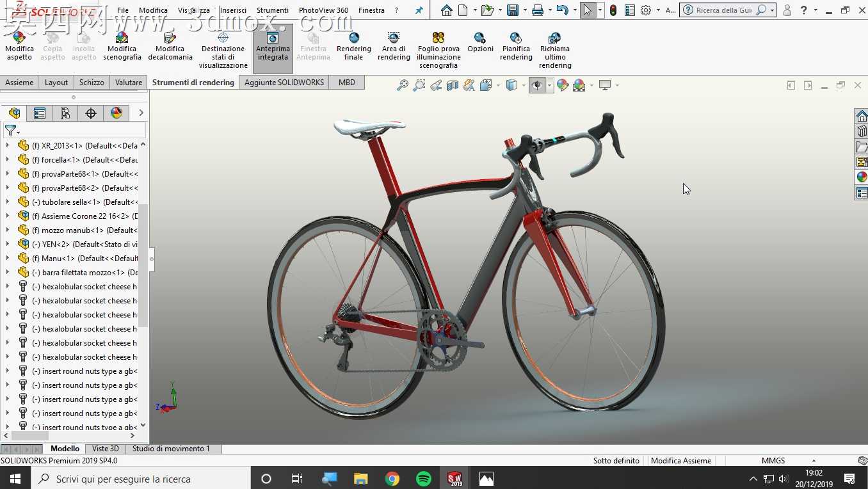Open Google Chrome from taskbar
868x489 pixels.
click(392, 478)
